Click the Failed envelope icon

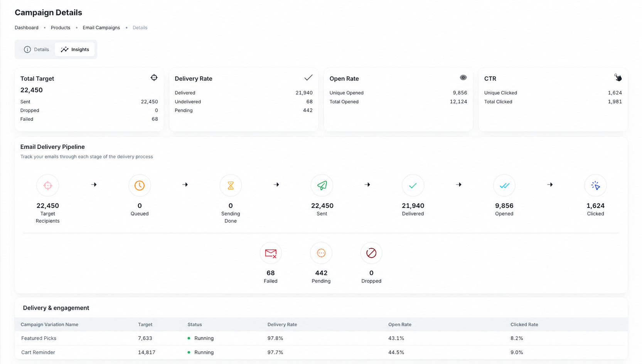click(x=271, y=253)
